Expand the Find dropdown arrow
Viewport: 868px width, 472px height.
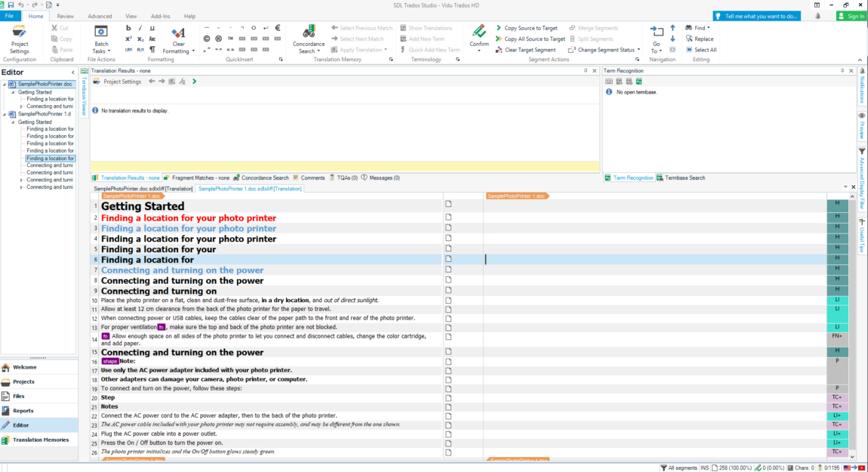pos(709,28)
